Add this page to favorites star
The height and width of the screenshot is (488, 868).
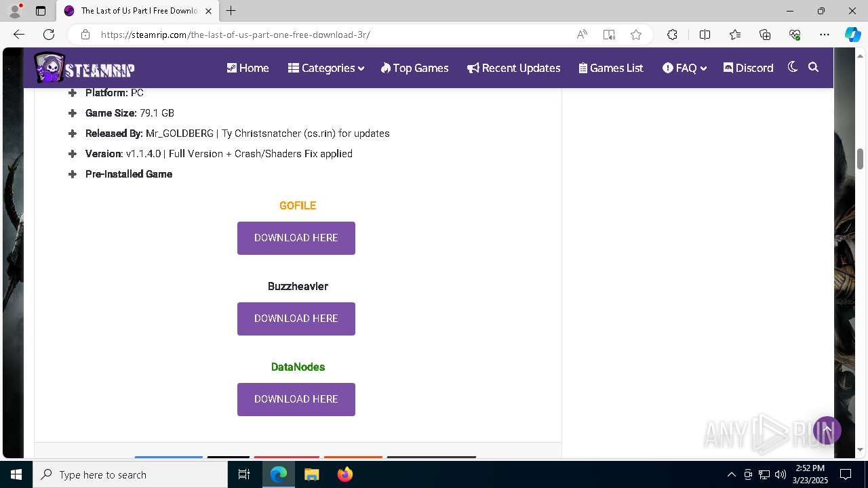pyautogui.click(x=636, y=35)
